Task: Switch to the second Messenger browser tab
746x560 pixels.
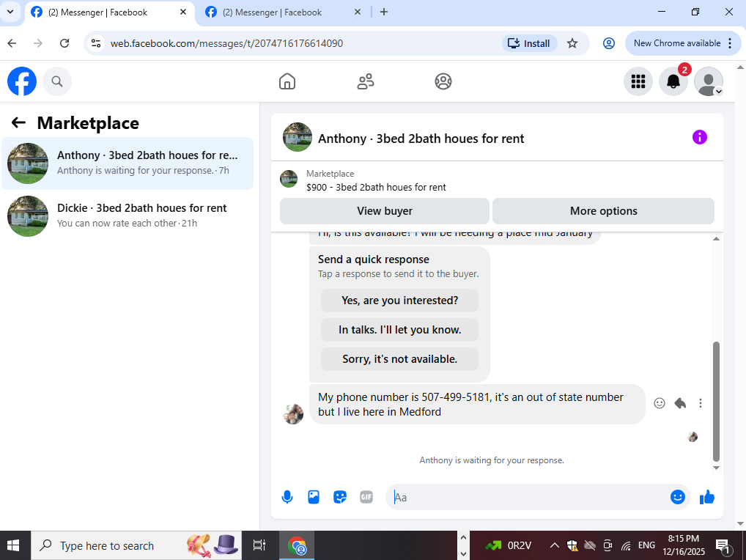Action: click(284, 12)
